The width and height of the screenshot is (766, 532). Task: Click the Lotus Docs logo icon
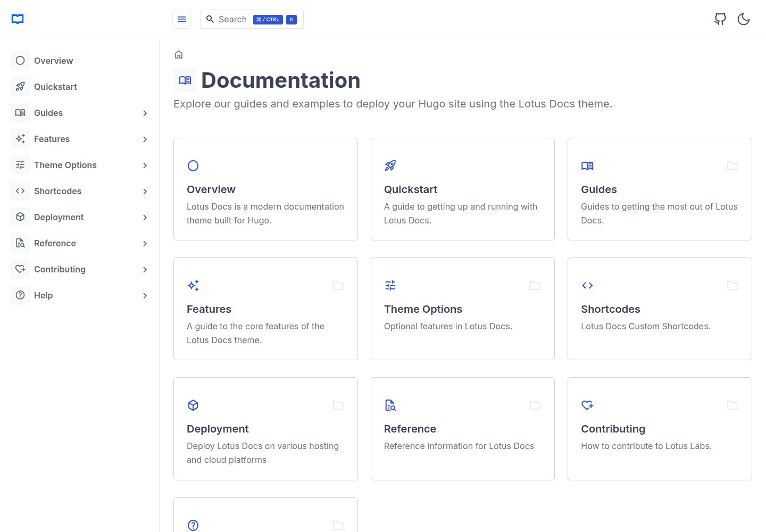pyautogui.click(x=18, y=19)
